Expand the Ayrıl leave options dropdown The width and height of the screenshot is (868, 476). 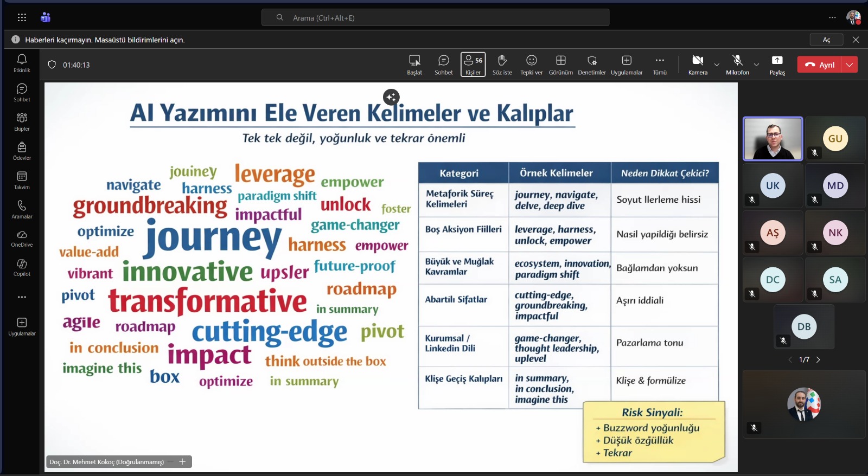tap(850, 65)
